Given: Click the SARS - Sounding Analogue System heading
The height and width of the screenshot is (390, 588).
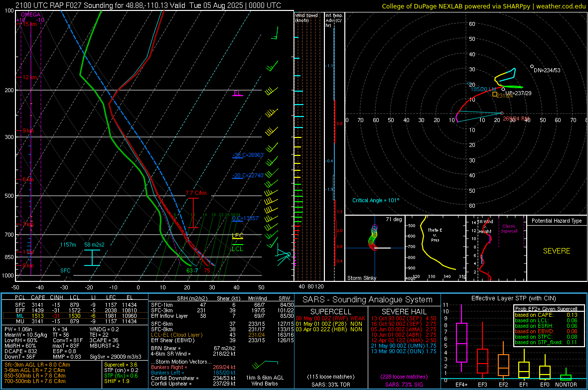Looking at the screenshot, I should tap(368, 300).
